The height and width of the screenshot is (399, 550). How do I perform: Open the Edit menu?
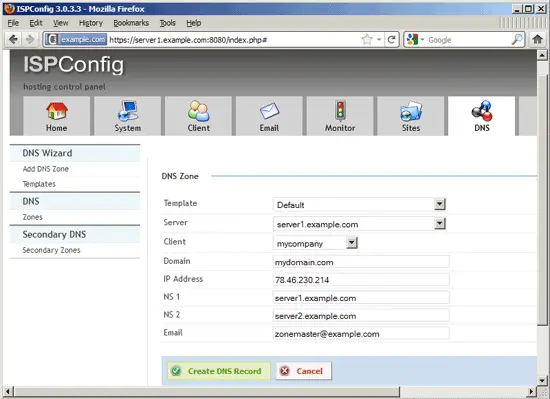pos(36,23)
